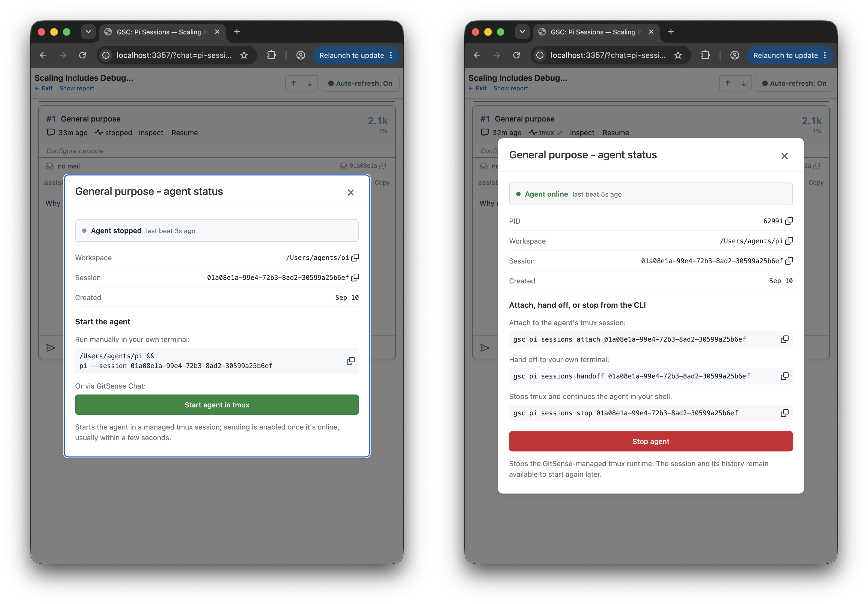Click Configure persona in left window
Screen dimensions: 868x604
(x=75, y=151)
